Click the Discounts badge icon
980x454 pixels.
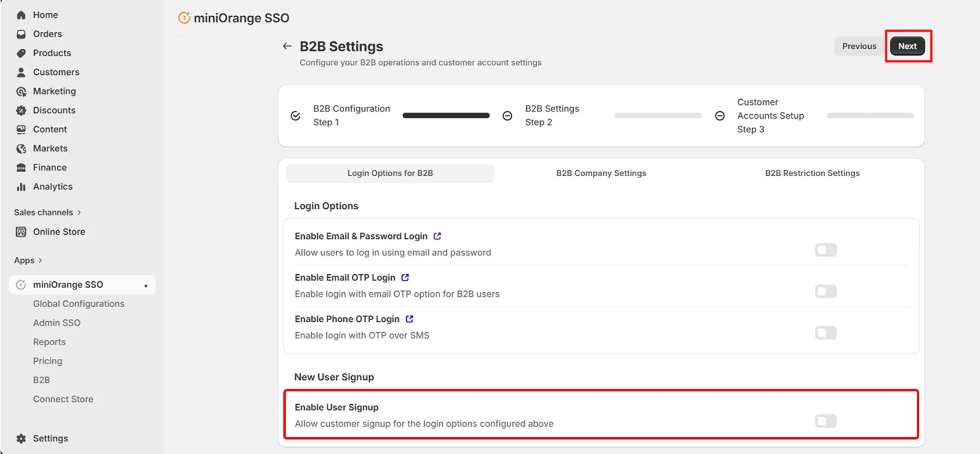(21, 111)
